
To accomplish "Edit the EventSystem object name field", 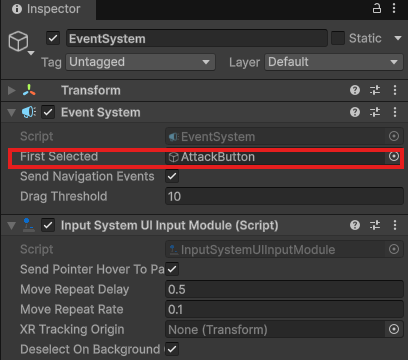I will pos(197,38).
